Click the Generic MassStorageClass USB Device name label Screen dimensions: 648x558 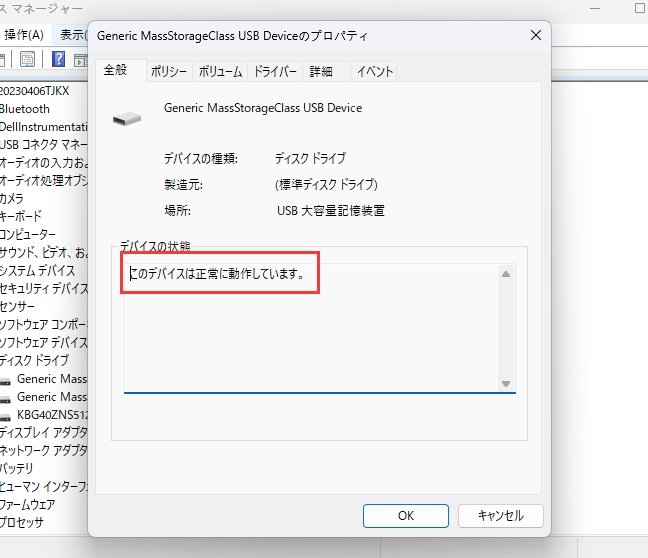(263, 108)
